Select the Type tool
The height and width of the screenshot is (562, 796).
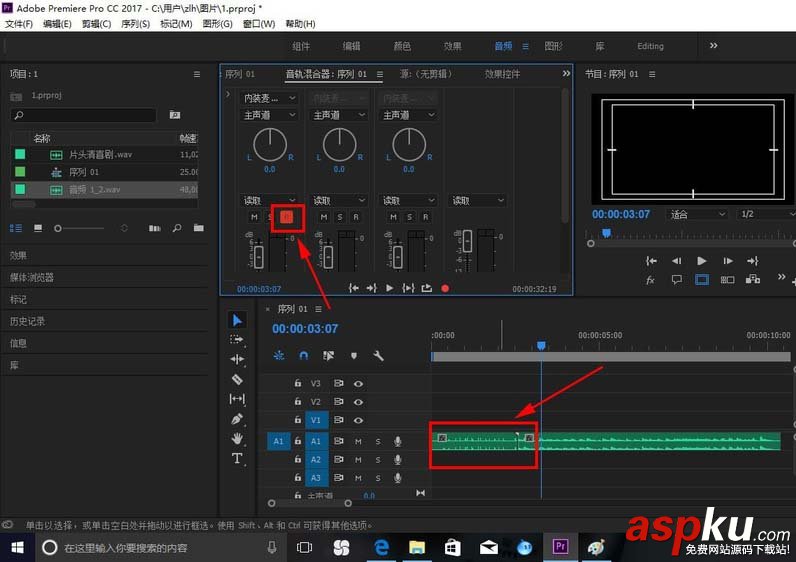(237, 458)
